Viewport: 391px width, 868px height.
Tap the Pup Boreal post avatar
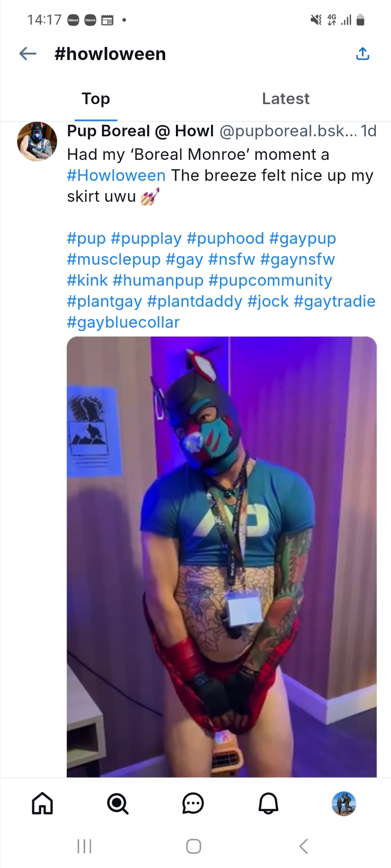click(37, 141)
